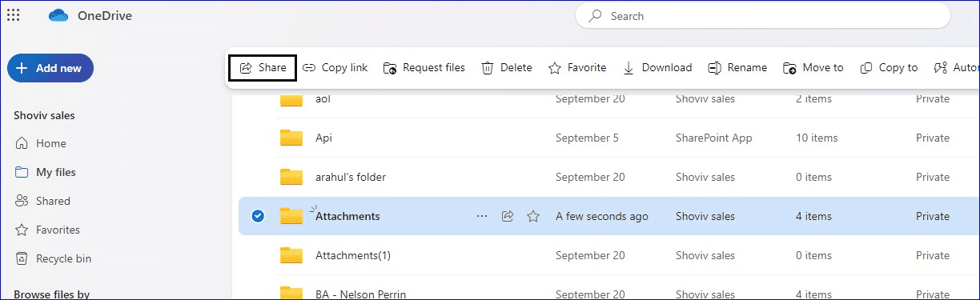The height and width of the screenshot is (300, 980).
Task: Download the selected folder
Action: pos(657,68)
